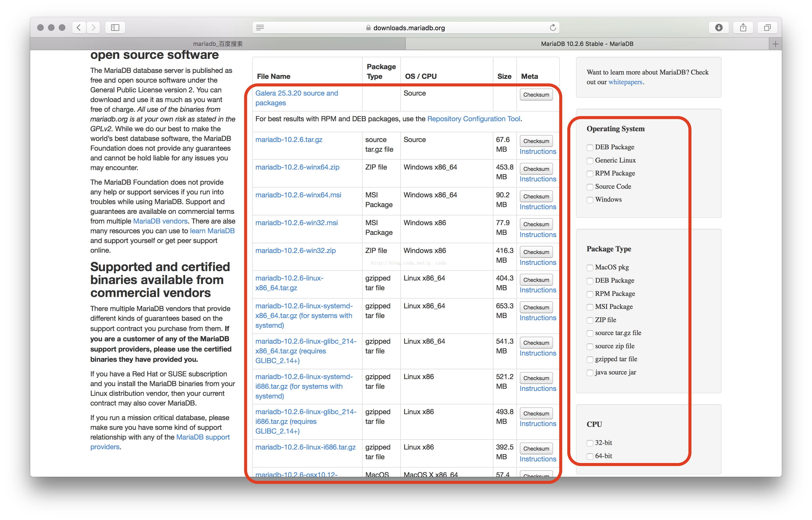Tick the MSI Package type checkbox
The image size is (812, 520).
590,307
